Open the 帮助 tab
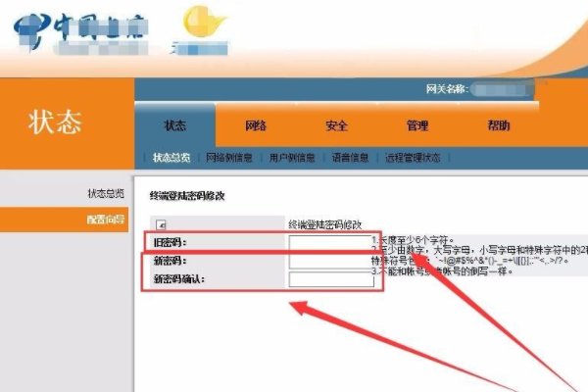The height and width of the screenshot is (392, 588). click(498, 125)
